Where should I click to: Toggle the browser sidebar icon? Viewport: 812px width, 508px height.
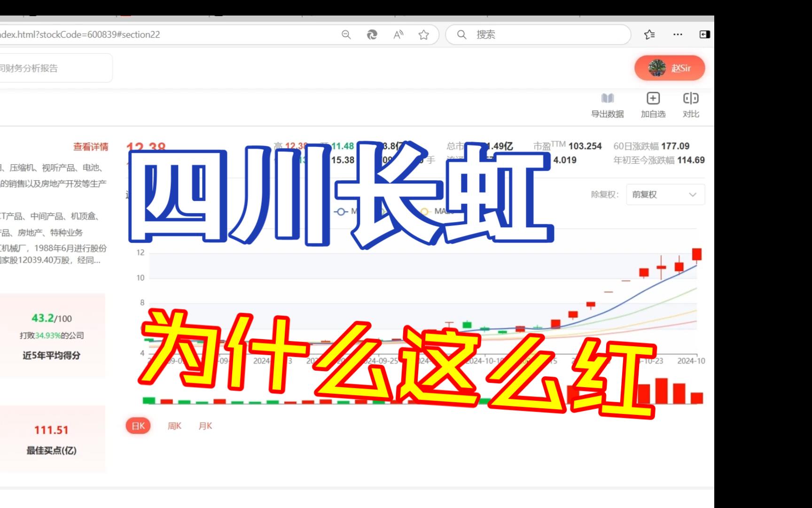pyautogui.click(x=704, y=34)
